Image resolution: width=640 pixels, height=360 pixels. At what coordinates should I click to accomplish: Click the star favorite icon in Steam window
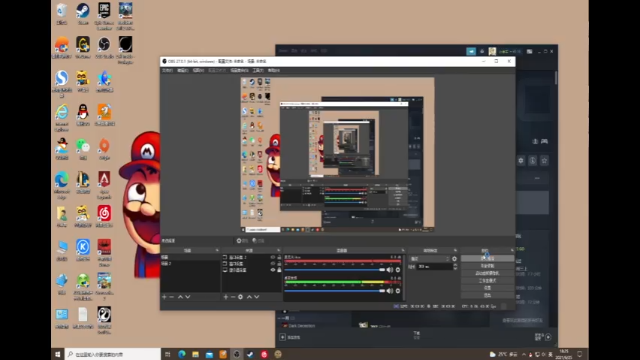tap(544, 161)
